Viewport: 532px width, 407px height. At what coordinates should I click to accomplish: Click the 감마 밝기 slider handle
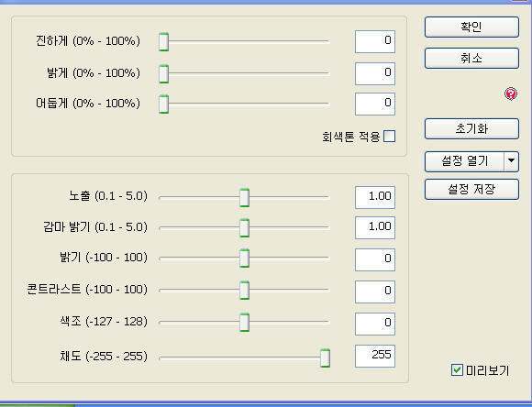coord(244,227)
